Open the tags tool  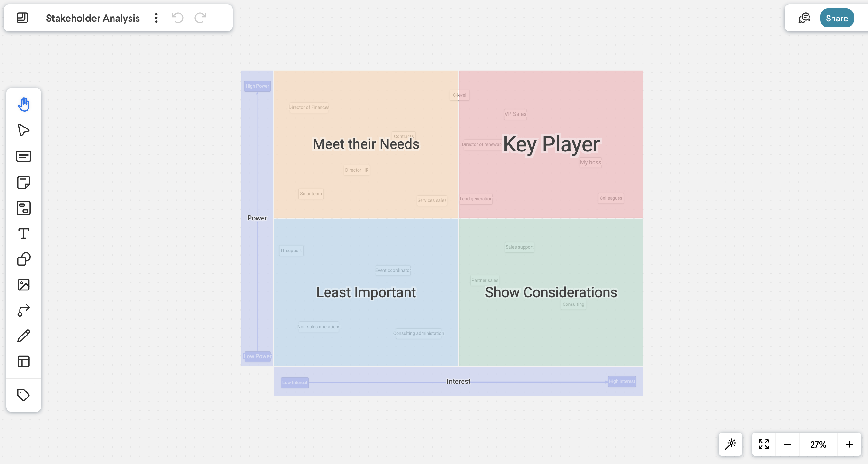click(24, 395)
